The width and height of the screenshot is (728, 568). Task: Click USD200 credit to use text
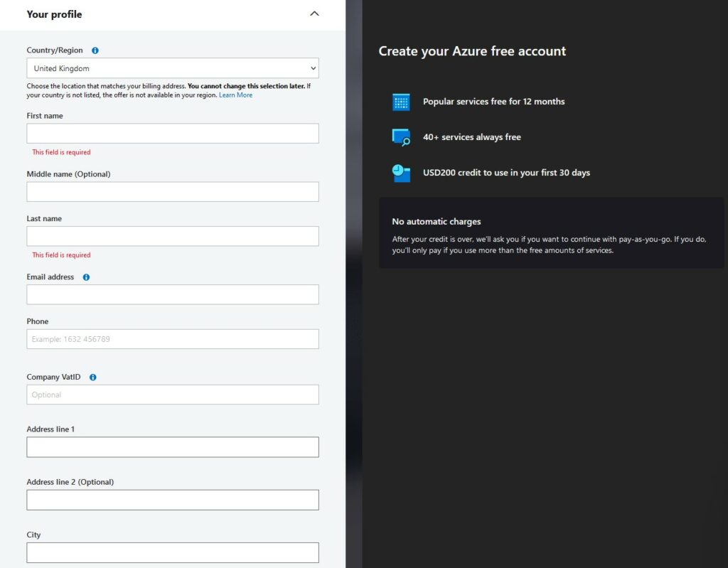click(x=506, y=173)
